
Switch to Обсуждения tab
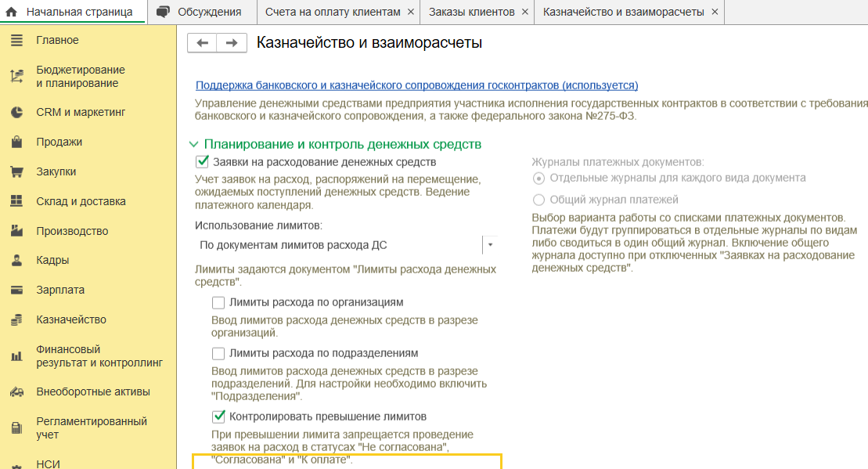[199, 13]
